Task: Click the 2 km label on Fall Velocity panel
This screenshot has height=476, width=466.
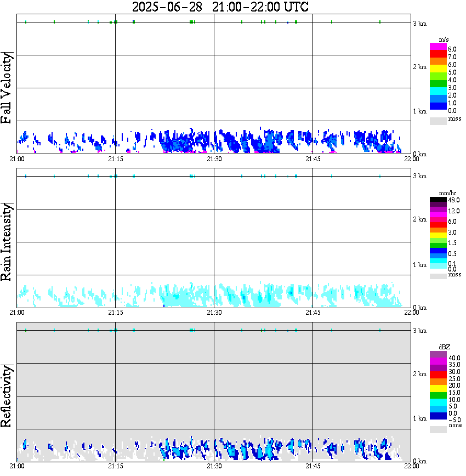Action: tap(419, 67)
